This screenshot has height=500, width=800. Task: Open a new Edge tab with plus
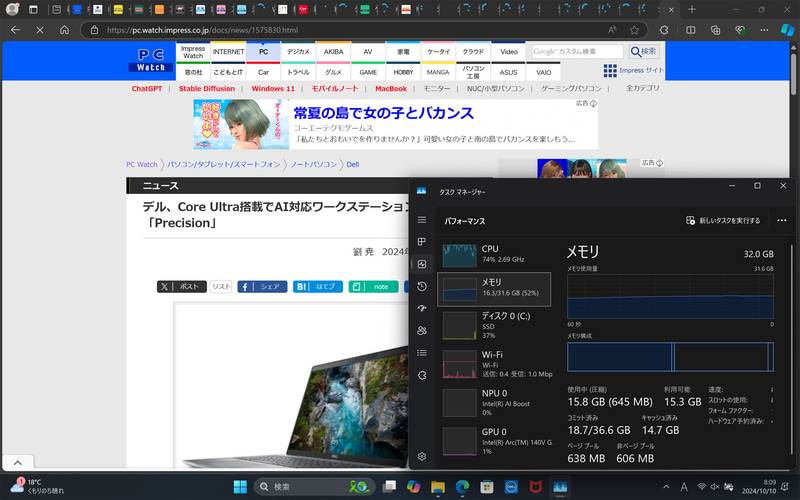pyautogui.click(x=691, y=9)
